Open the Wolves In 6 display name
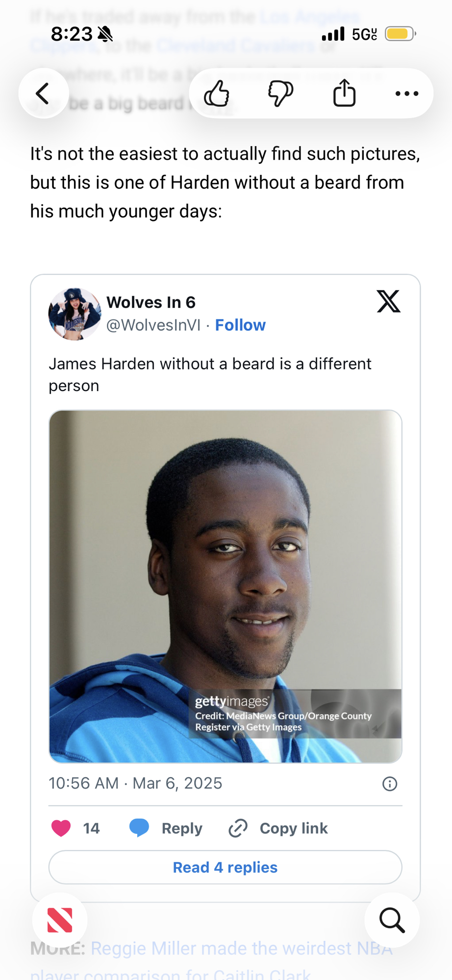Screen dimensions: 452x980 click(x=151, y=302)
